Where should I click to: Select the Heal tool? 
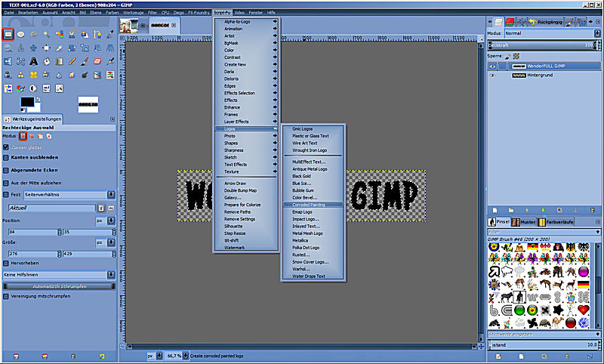[33, 75]
